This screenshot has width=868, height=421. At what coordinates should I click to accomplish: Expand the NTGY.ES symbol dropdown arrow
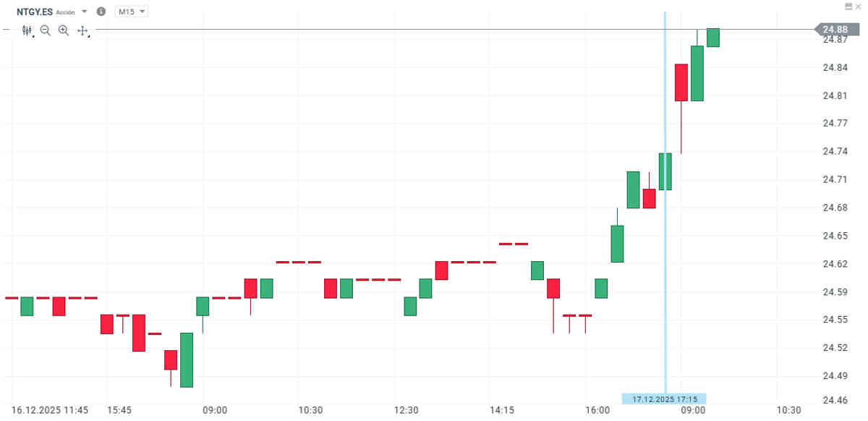point(85,12)
